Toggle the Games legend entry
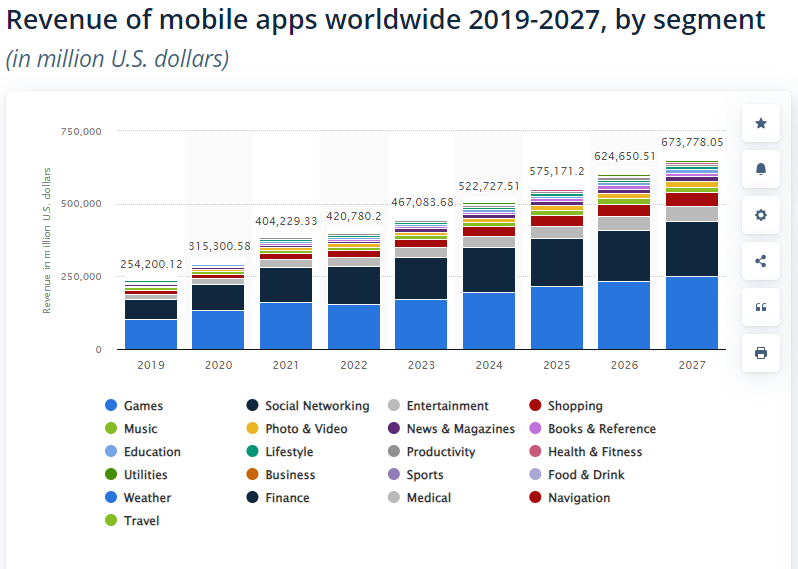 [134, 406]
